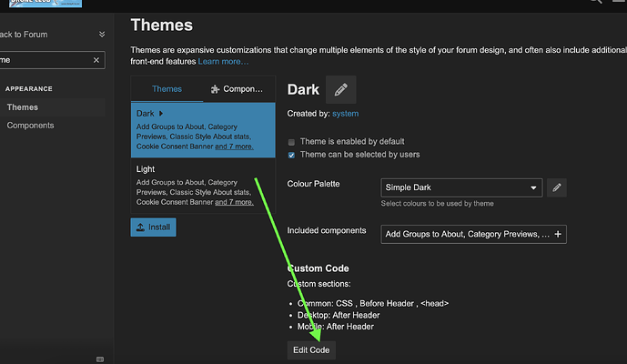
Task: Click the puzzle piece Components tab icon
Action: click(x=215, y=89)
